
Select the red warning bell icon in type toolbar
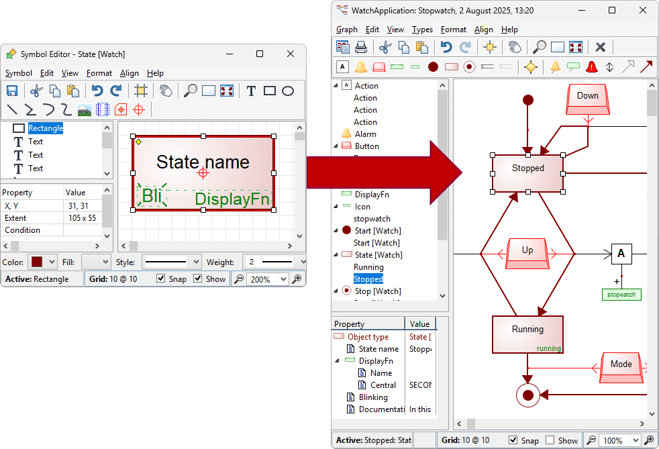tap(592, 67)
